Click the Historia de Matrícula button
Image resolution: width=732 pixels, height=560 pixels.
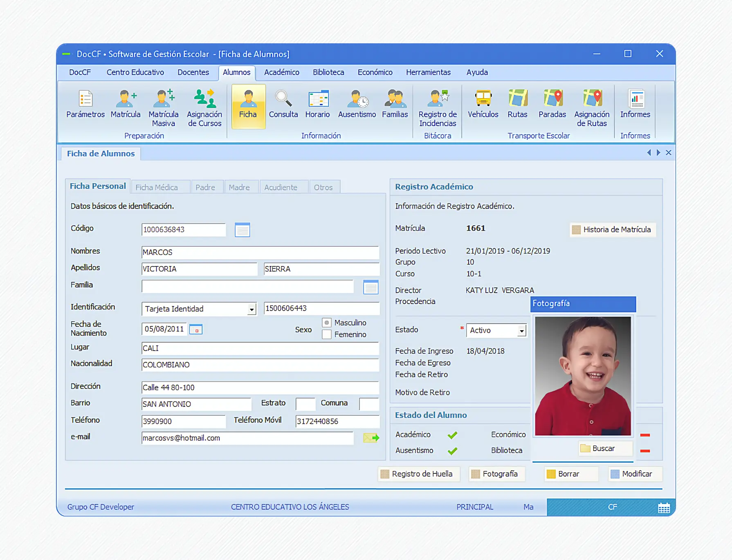coord(613,230)
